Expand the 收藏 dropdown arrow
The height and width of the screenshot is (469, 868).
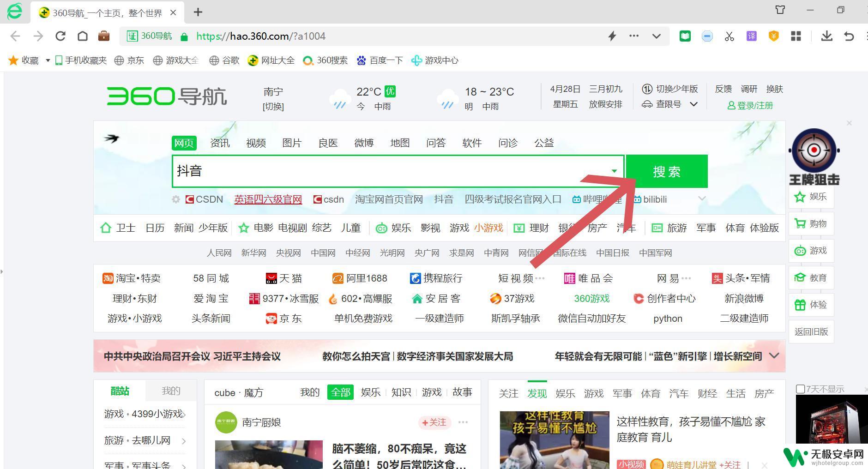[48, 60]
